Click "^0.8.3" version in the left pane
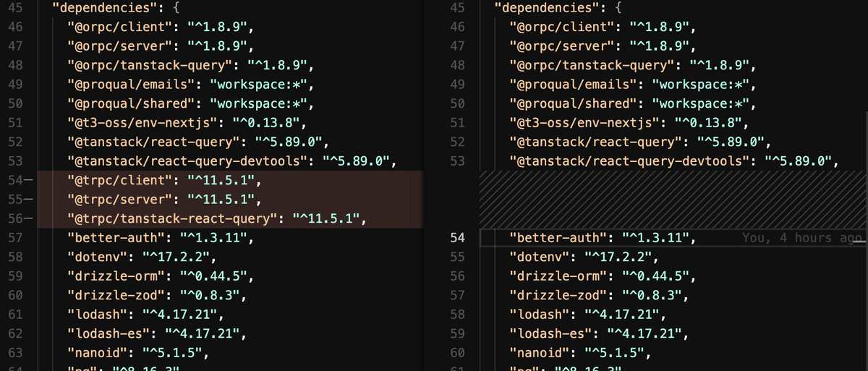The image size is (868, 371). (x=208, y=295)
